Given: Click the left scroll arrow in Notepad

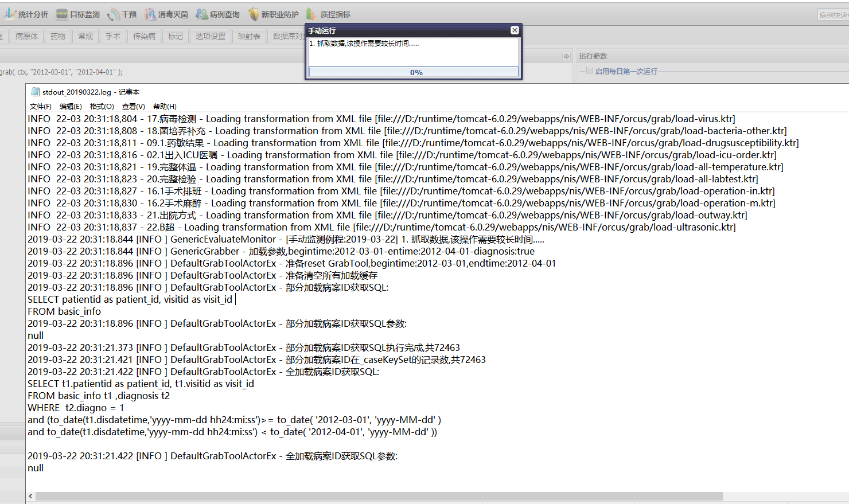Looking at the screenshot, I should 30,496.
